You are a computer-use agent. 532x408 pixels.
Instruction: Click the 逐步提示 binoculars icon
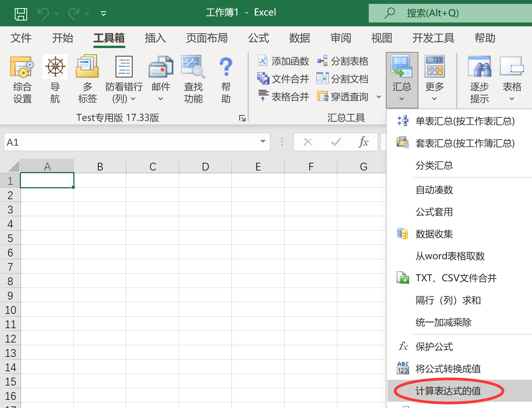click(479, 67)
